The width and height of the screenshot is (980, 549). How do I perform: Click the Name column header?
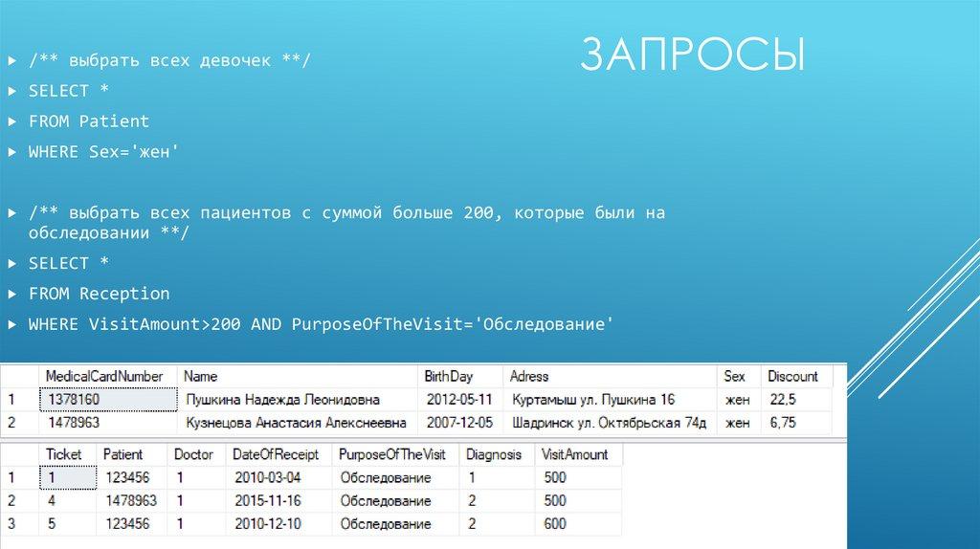[200, 377]
